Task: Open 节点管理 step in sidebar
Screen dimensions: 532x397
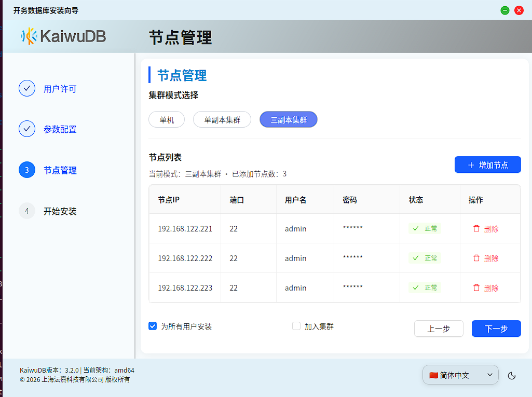Action: tap(60, 170)
